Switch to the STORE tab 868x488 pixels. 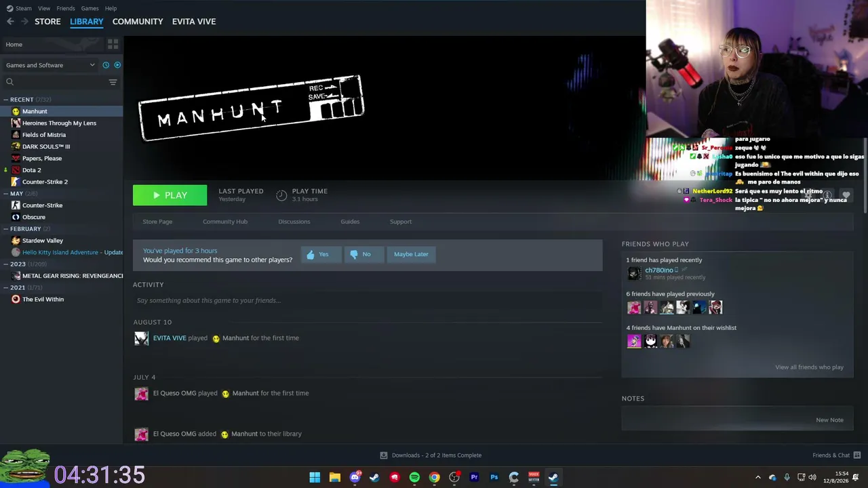[47, 22]
